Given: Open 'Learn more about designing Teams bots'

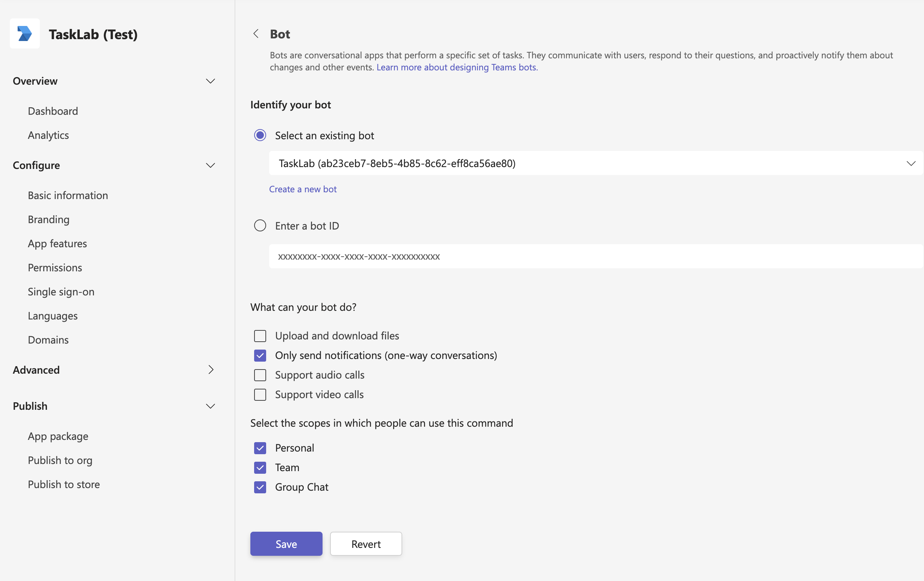Looking at the screenshot, I should click(x=457, y=67).
